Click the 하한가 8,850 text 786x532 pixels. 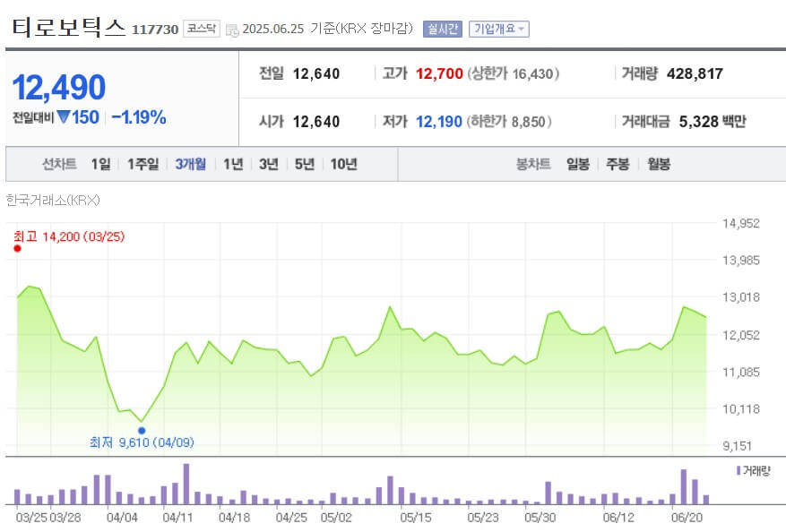(x=509, y=122)
